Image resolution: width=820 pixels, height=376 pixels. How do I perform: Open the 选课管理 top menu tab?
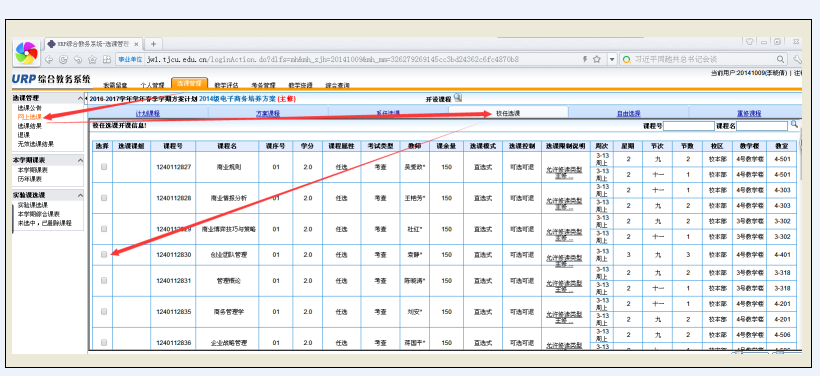point(189,83)
